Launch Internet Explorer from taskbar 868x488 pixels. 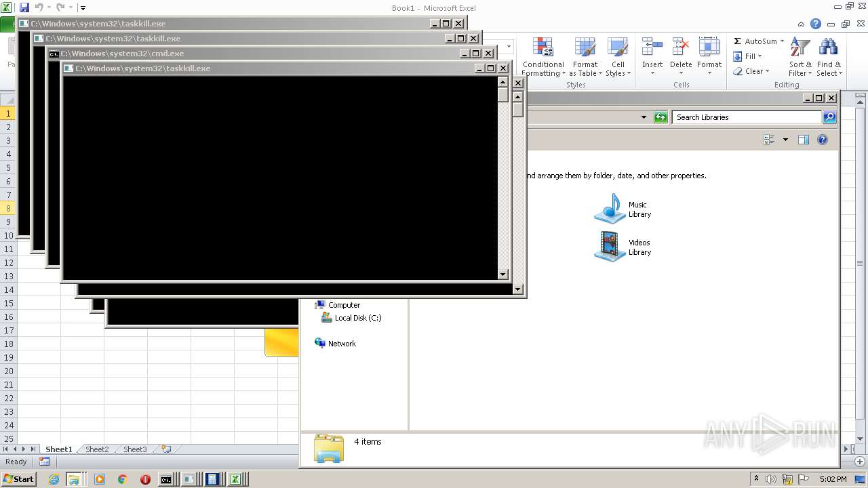point(54,479)
